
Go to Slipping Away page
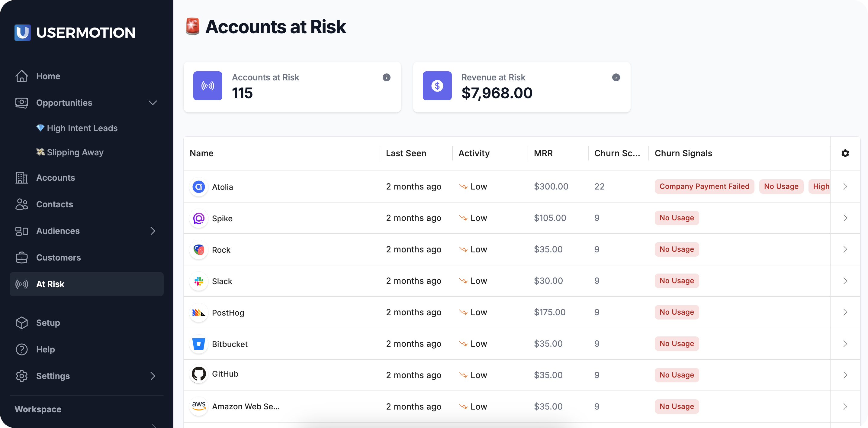pos(75,152)
